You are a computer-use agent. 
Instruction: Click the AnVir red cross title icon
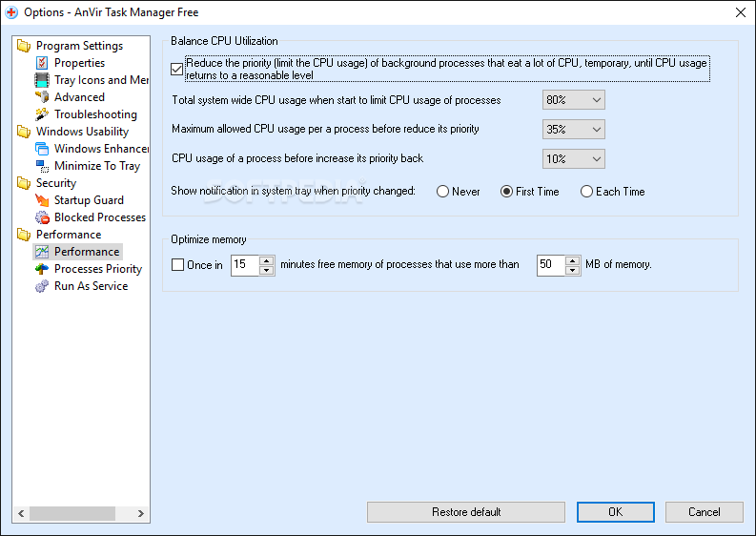point(11,12)
